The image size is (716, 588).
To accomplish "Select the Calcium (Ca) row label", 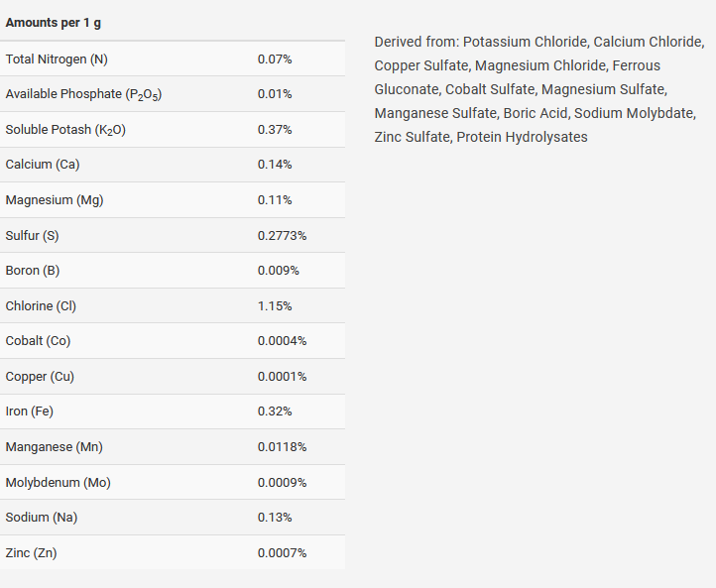I will [x=43, y=165].
